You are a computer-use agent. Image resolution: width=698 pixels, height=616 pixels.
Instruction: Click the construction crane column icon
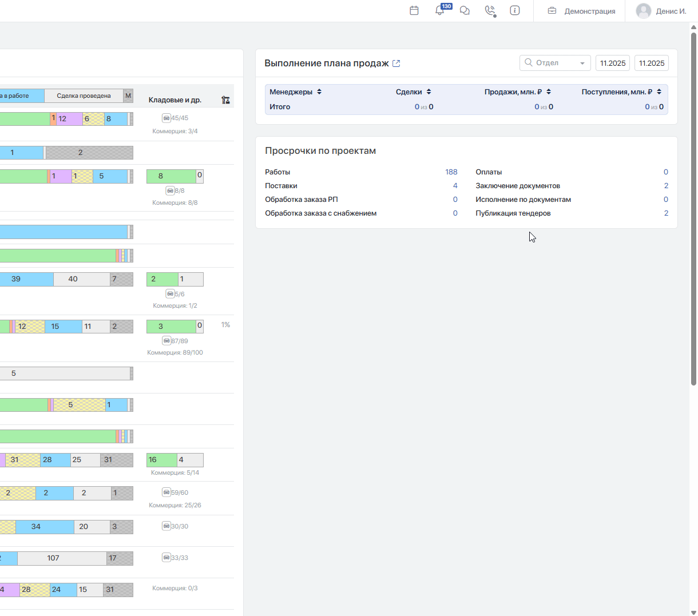[x=225, y=100]
